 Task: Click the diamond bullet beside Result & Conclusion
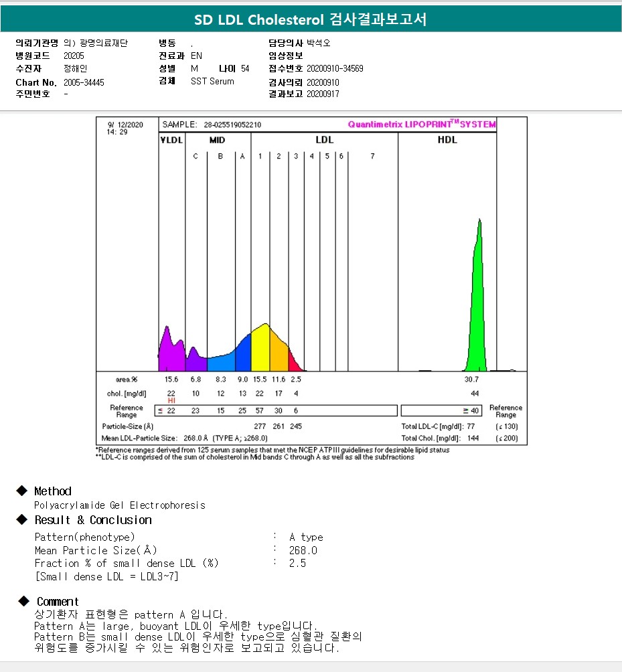point(22,520)
